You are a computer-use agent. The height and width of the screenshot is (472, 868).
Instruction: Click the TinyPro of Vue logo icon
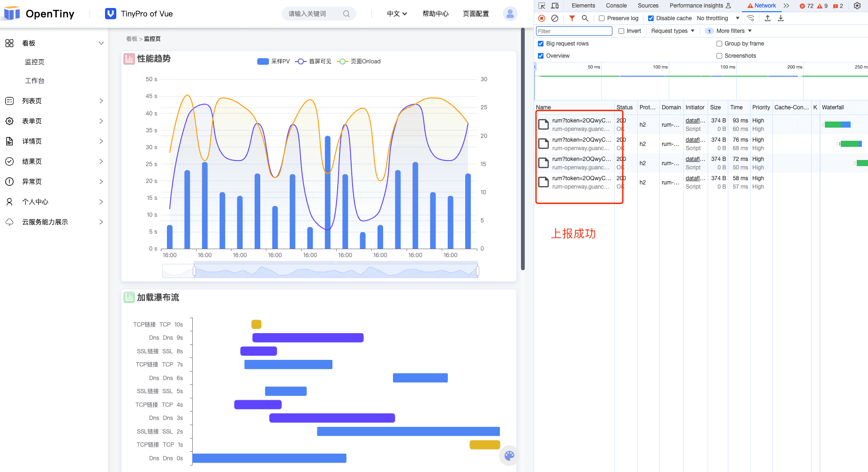point(111,14)
